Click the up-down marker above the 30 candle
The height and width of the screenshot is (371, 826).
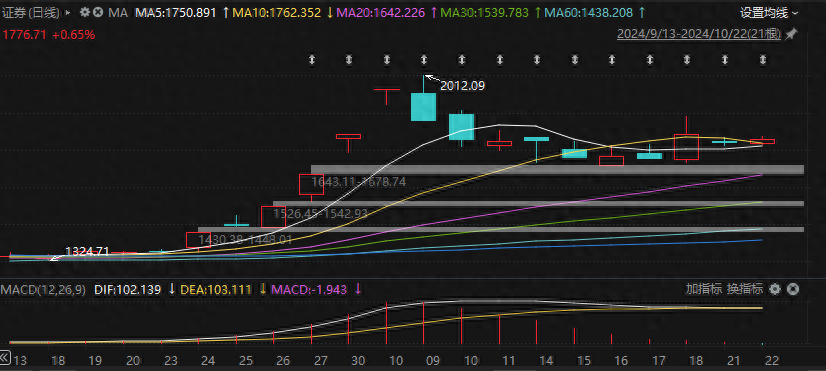click(349, 60)
